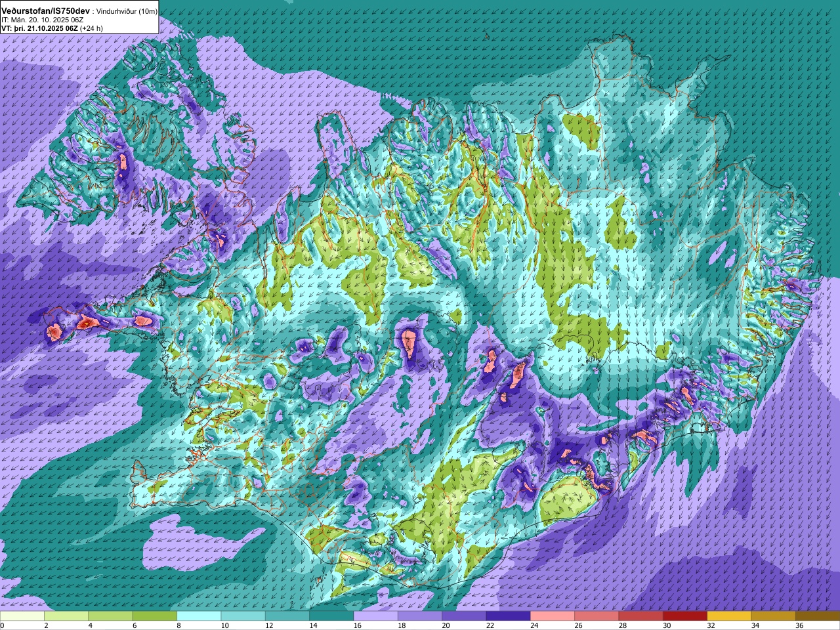840x630 pixels.
Task: Pick the teal 12–14 legend swatch
Action: 287,616
